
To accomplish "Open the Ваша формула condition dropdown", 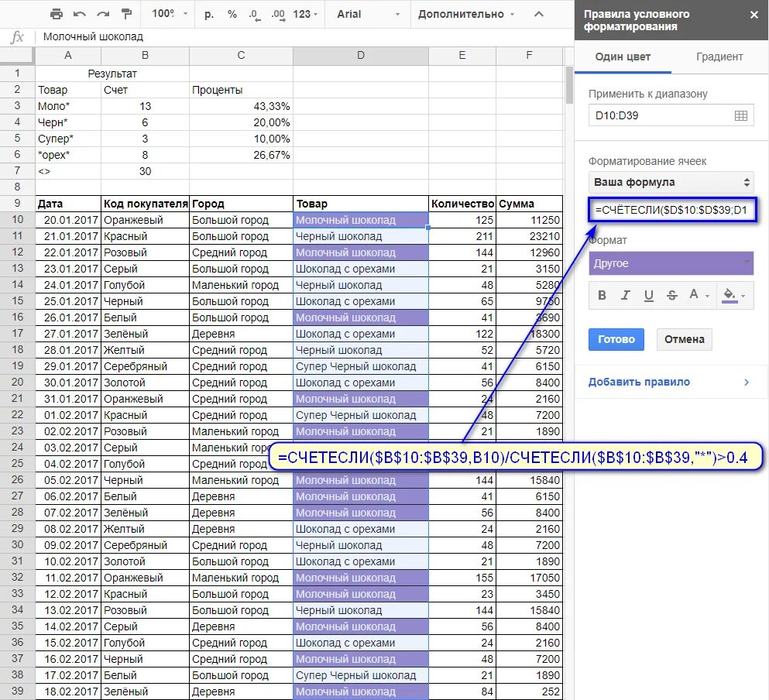I will (x=671, y=183).
